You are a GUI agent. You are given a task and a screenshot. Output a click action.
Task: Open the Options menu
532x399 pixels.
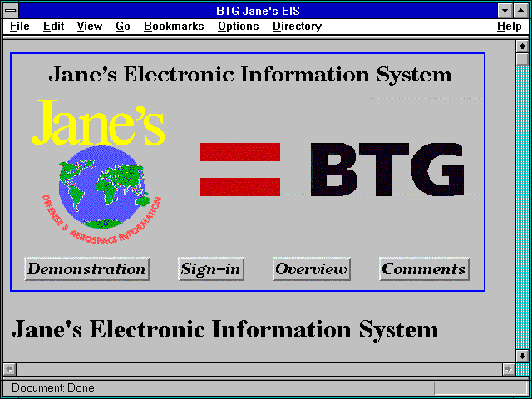tap(239, 26)
